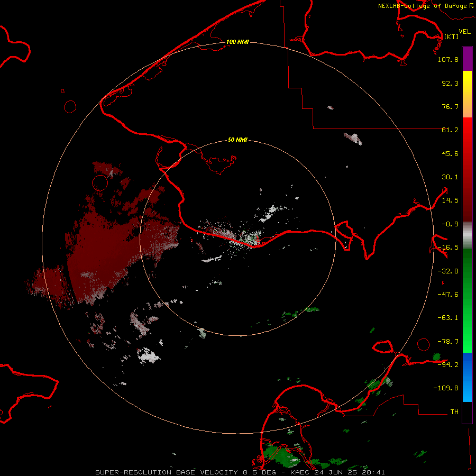Click the 61.2 value on the velocity scale

coord(450,130)
